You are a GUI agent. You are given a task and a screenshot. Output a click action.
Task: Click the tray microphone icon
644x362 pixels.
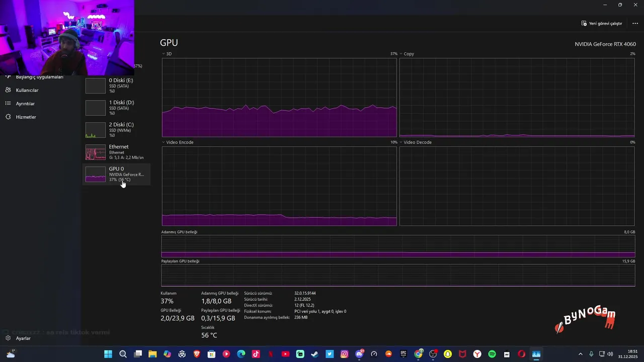(x=591, y=354)
